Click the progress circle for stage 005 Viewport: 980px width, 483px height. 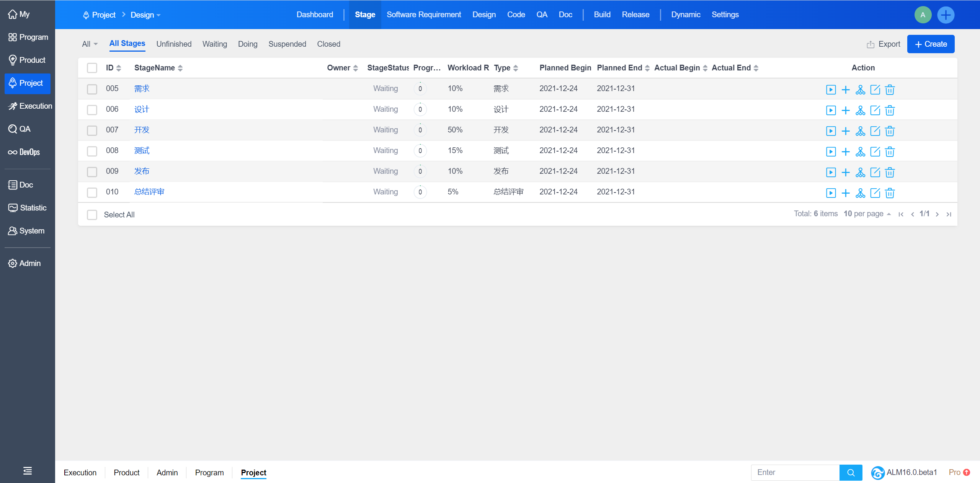[420, 88]
